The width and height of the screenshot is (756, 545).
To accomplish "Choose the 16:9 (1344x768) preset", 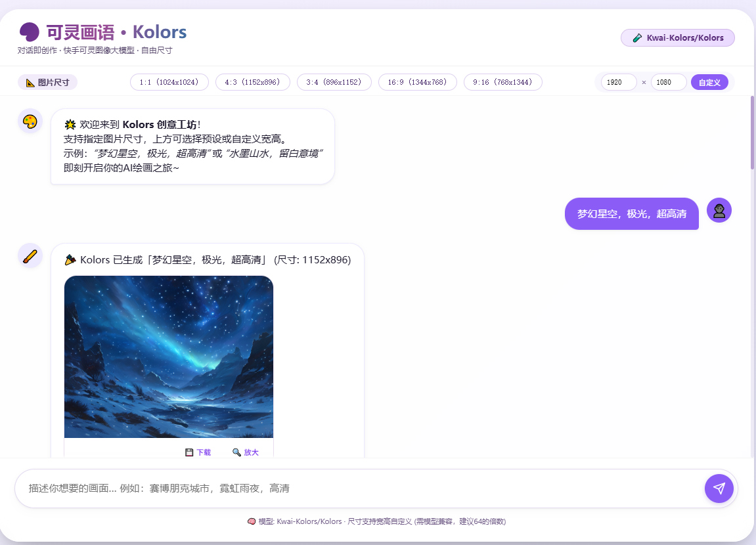I will coord(417,82).
